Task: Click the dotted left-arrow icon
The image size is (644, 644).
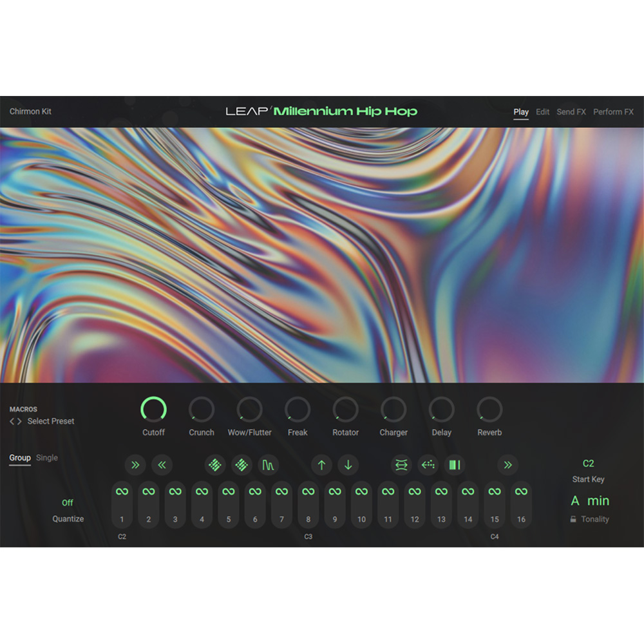Action: click(x=428, y=465)
